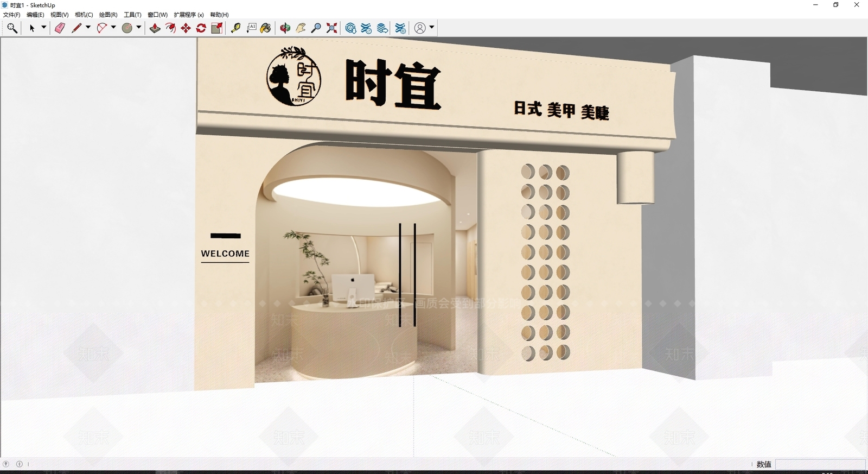Select the Text label tool
This screenshot has height=474, width=868.
coord(251,28)
